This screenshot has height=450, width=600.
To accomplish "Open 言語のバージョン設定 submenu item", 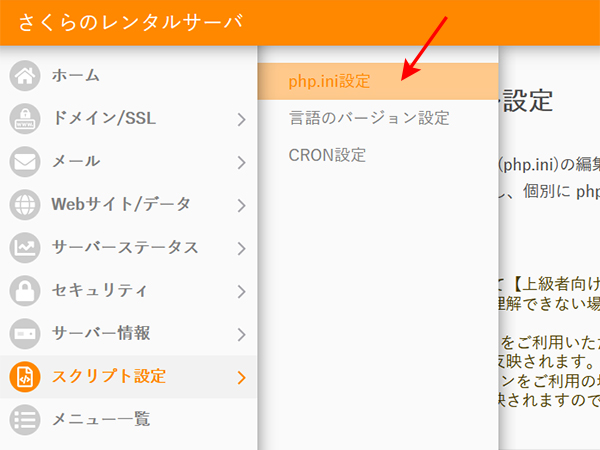I will click(369, 118).
